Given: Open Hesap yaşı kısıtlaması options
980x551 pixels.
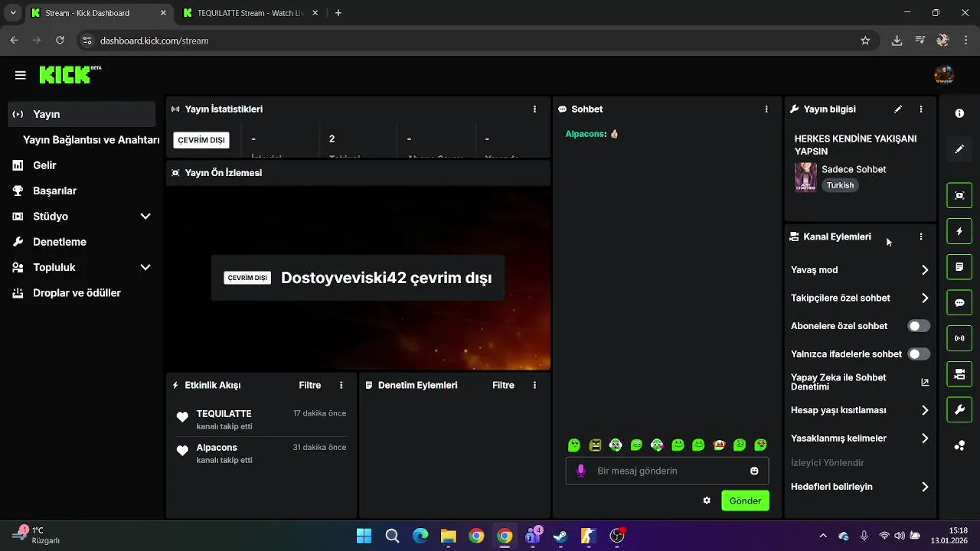Looking at the screenshot, I should pos(860,410).
